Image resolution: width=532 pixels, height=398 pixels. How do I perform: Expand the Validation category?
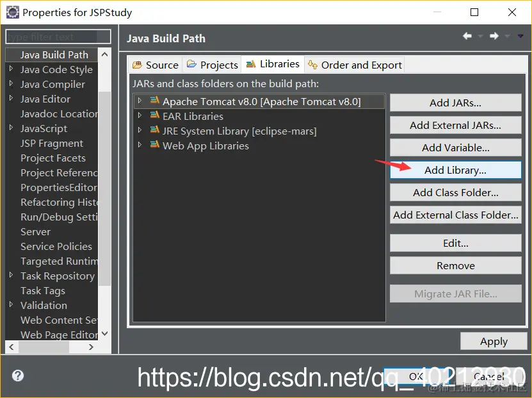pos(11,304)
